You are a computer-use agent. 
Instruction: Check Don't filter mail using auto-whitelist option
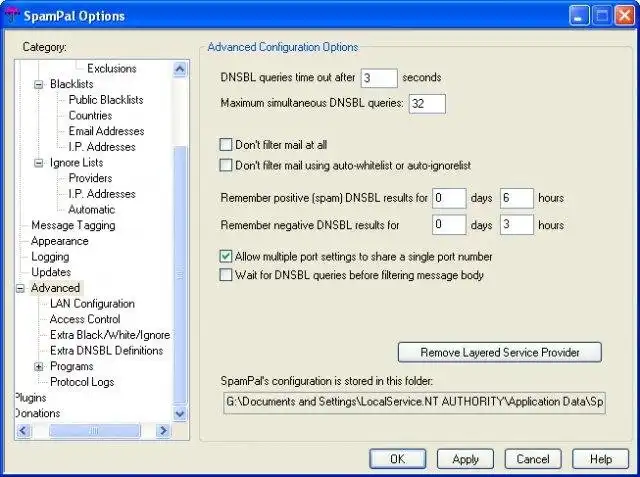pos(225,165)
